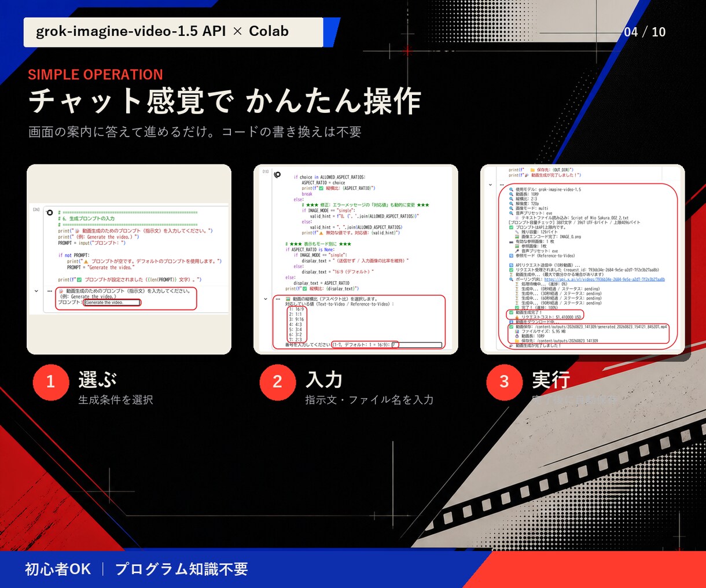Click the code line 'if ASPECT_RATIO is None:'
This screenshot has height=588, width=706.
tap(310, 249)
